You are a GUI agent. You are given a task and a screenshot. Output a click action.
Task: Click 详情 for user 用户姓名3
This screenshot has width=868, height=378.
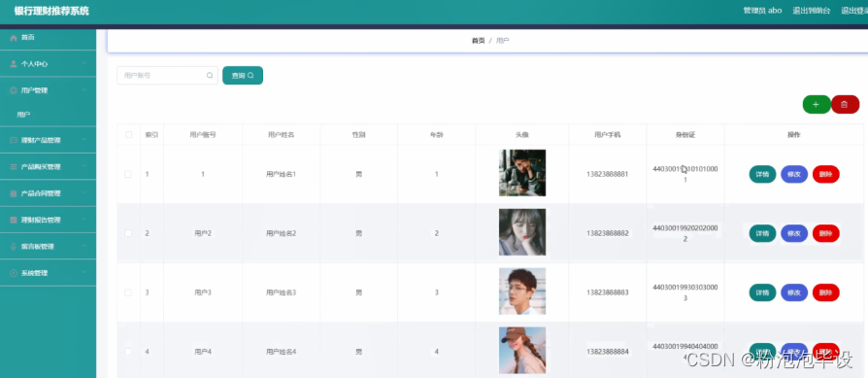tap(762, 292)
